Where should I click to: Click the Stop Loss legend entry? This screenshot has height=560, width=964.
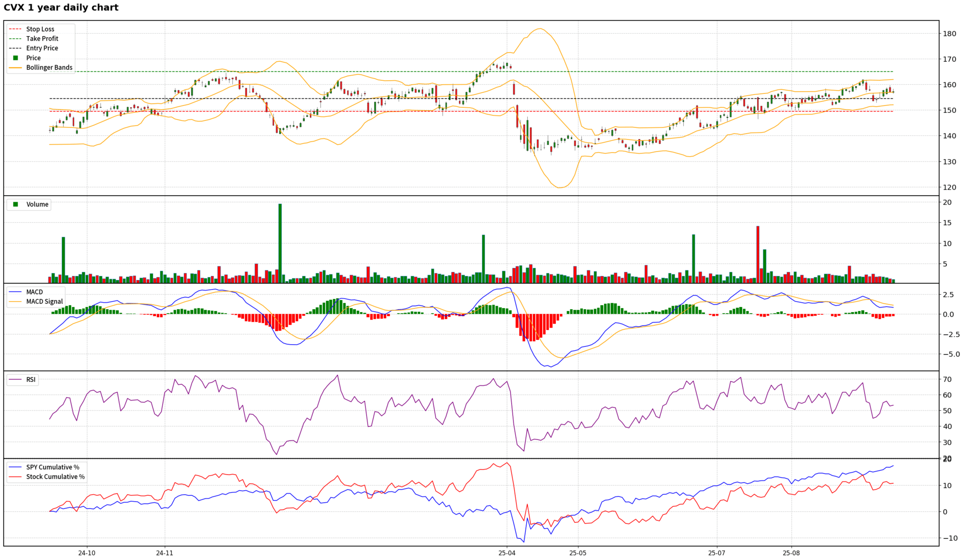click(40, 29)
